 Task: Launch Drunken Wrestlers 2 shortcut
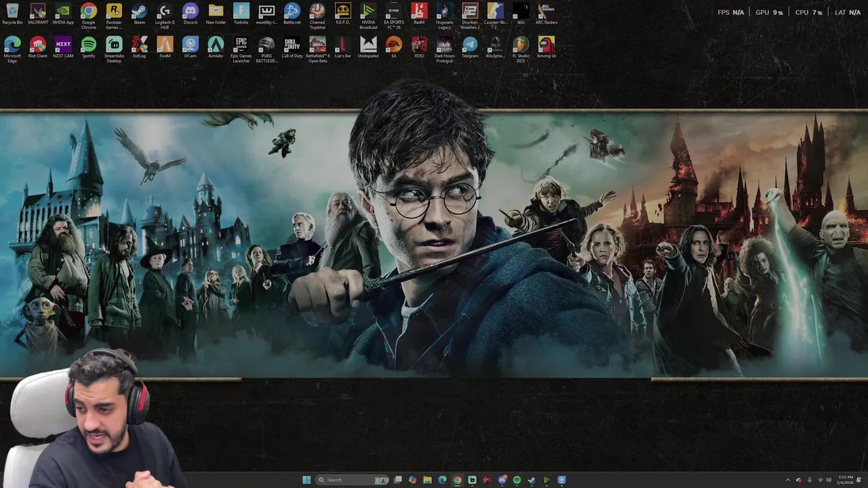coord(470,16)
